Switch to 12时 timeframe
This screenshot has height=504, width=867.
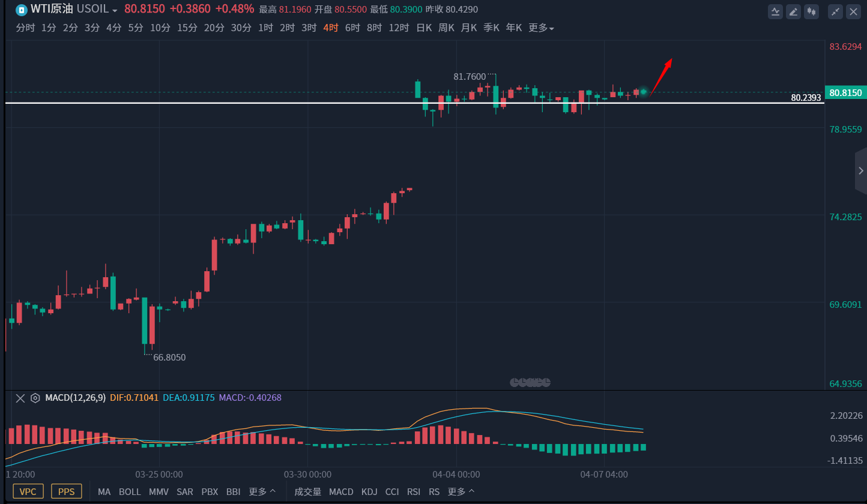[399, 28]
